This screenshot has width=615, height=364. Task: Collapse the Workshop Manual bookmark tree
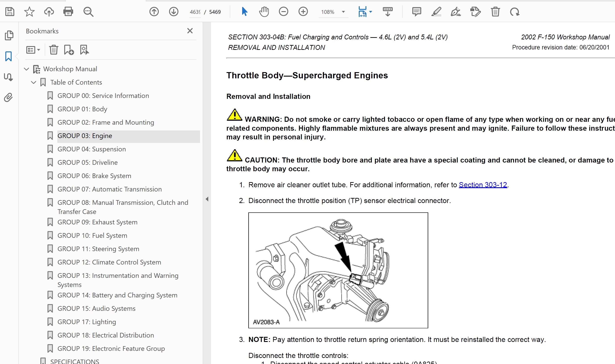coord(27,69)
